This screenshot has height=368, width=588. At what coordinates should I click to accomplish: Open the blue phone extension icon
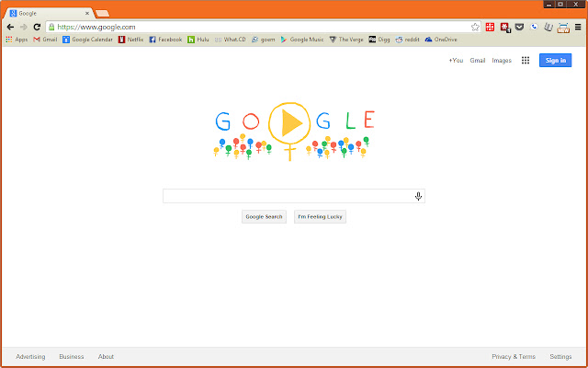(x=534, y=27)
